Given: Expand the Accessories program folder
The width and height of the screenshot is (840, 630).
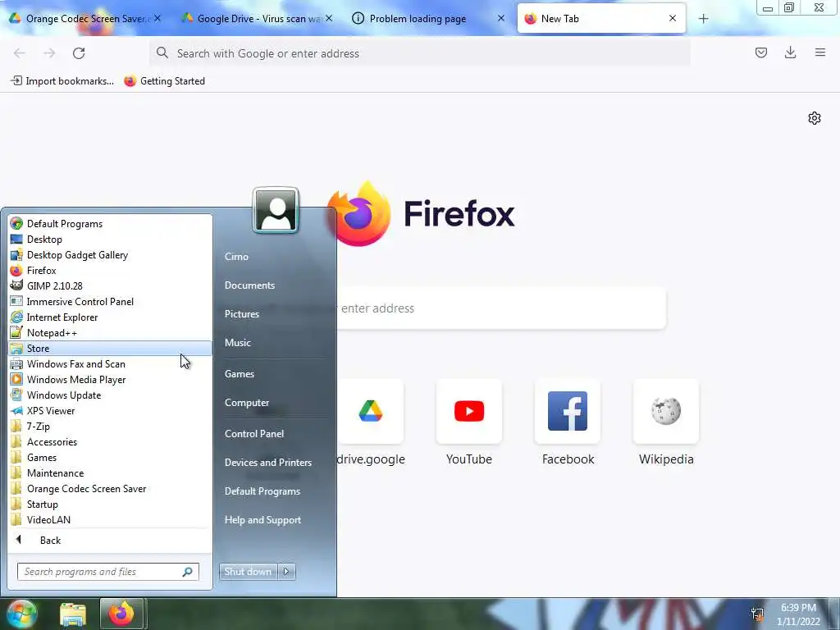Looking at the screenshot, I should pos(110,442).
